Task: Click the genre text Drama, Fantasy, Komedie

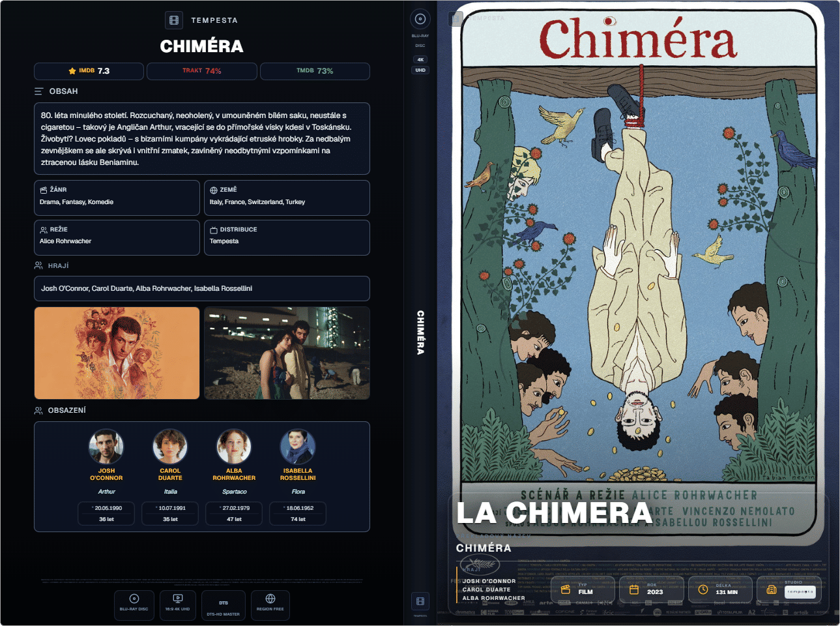Action: (77, 202)
